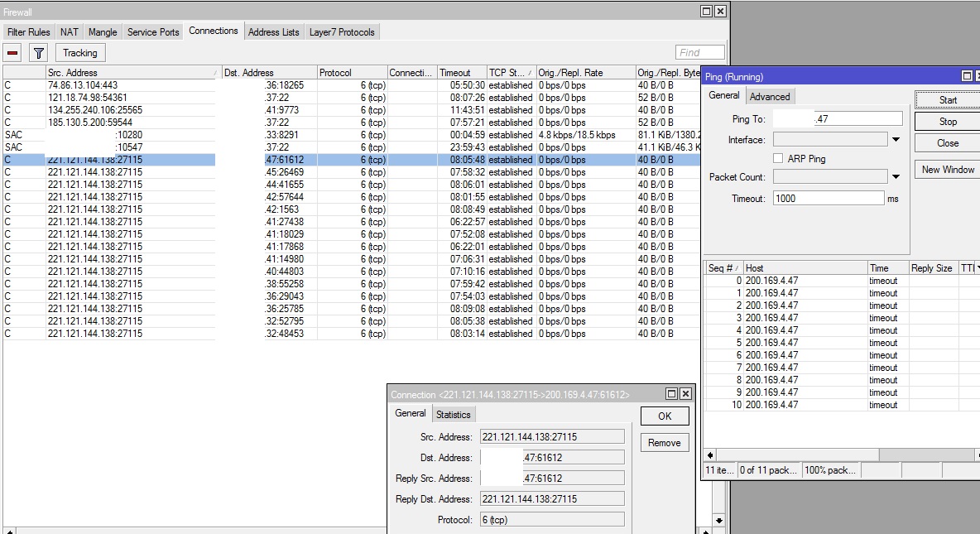Expand the Interface dropdown
This screenshot has width=980, height=534.
click(x=896, y=140)
